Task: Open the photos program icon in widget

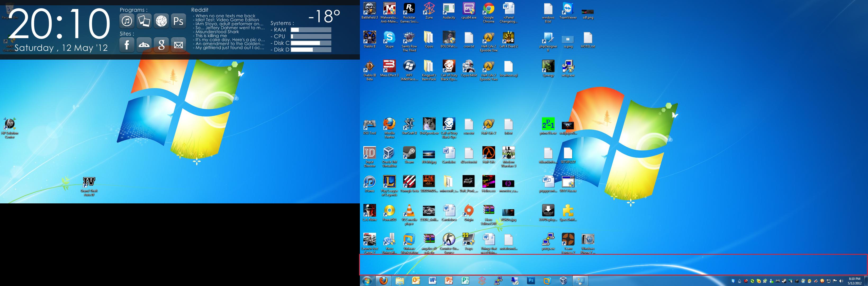Action: coord(144,21)
